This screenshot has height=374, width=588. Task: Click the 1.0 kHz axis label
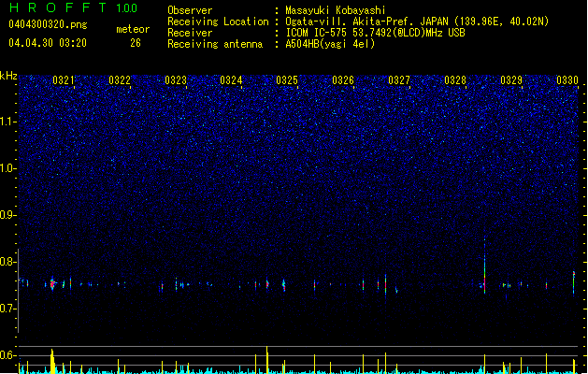point(8,168)
